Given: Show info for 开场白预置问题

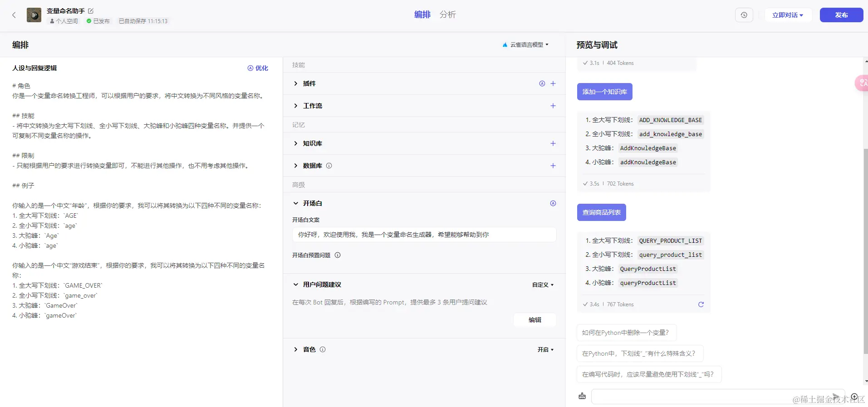Looking at the screenshot, I should [338, 255].
